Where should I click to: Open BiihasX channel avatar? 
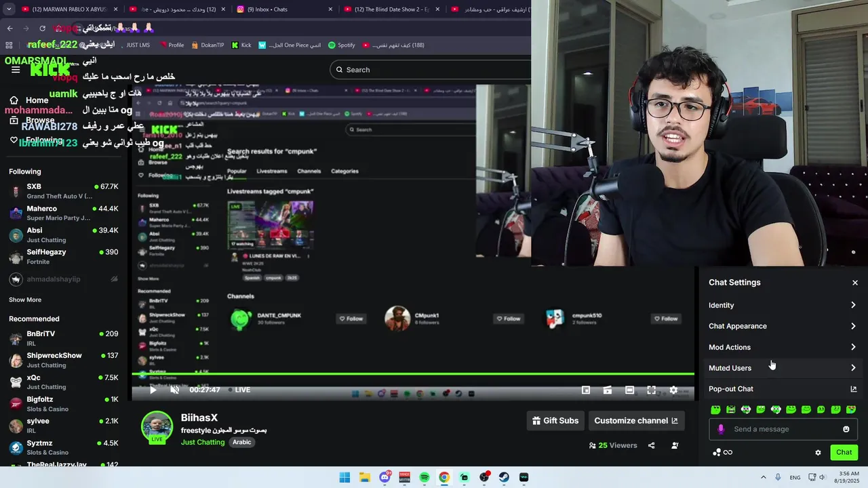157,427
